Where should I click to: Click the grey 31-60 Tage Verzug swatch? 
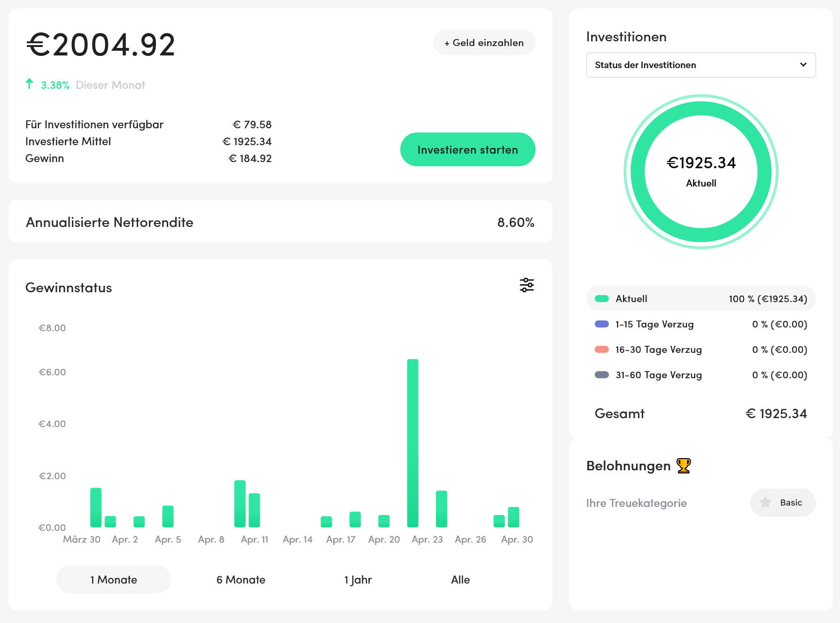[x=602, y=375]
